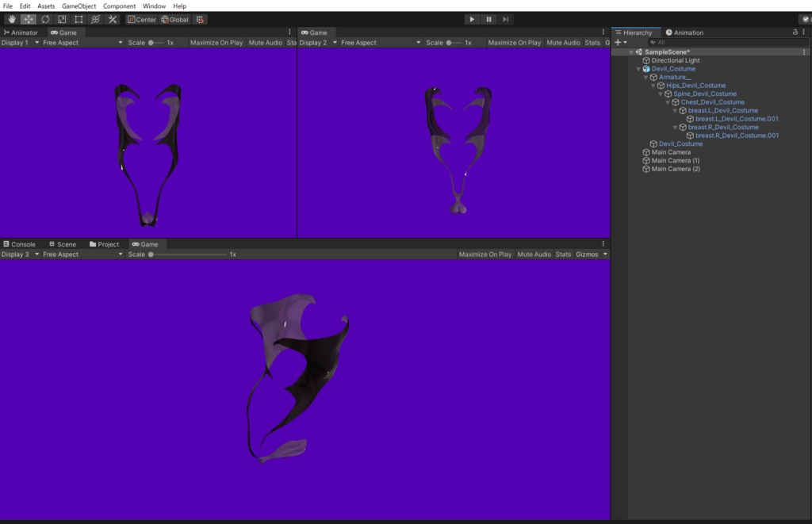Click Stats button in Display 3 view
Viewport: 812px width, 524px height.
563,254
